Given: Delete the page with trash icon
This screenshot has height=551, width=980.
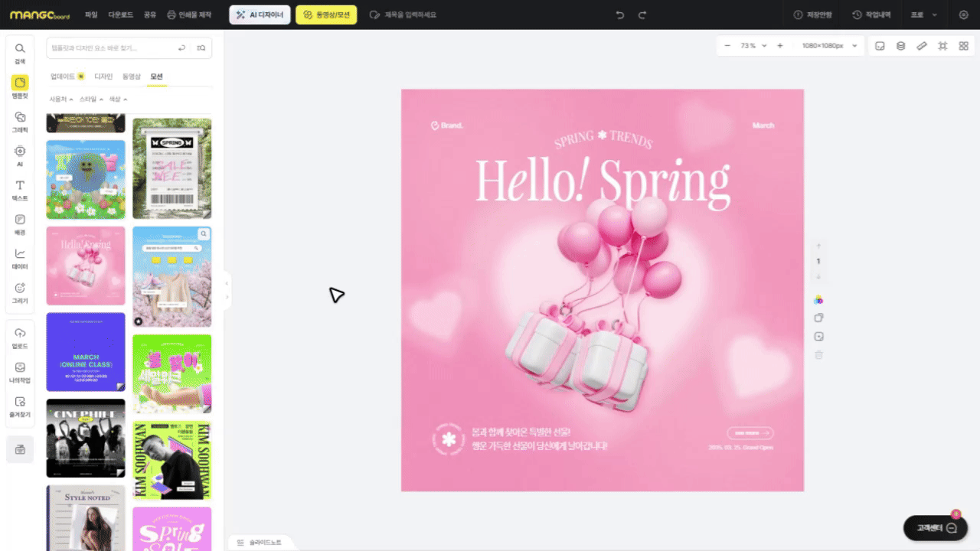Looking at the screenshot, I should click(x=818, y=355).
